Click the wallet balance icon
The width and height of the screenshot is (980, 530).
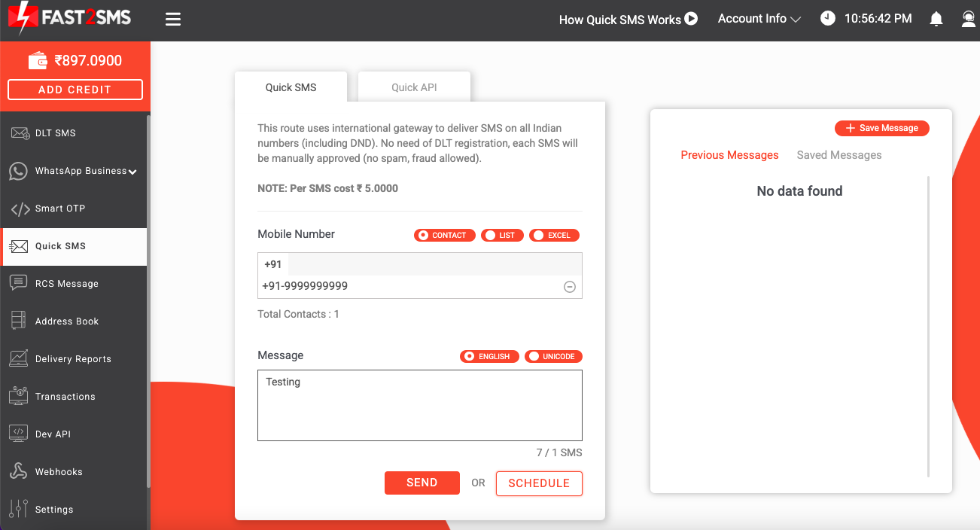38,61
